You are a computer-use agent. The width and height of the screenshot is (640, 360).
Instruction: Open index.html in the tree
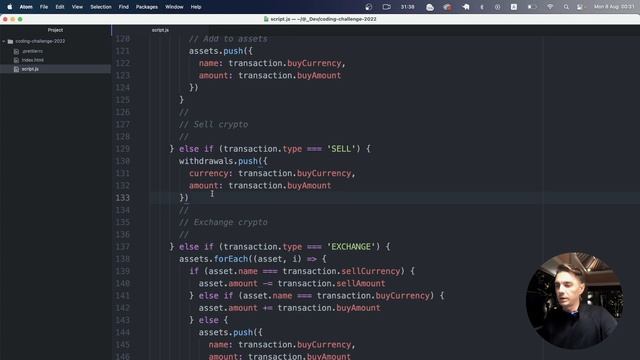coord(33,60)
